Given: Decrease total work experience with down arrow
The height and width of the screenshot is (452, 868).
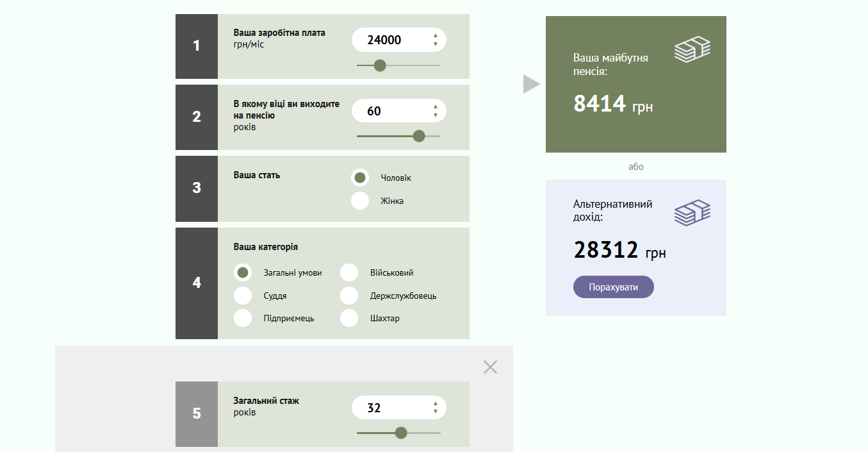Looking at the screenshot, I should [436, 412].
